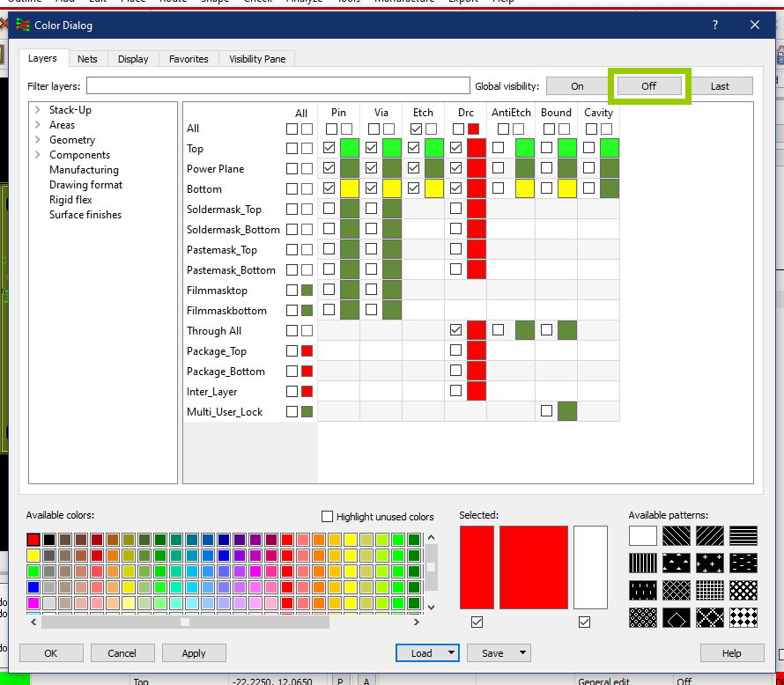Click the question mark help icon in title bar
Screen dimensions: 784x685
[714, 26]
